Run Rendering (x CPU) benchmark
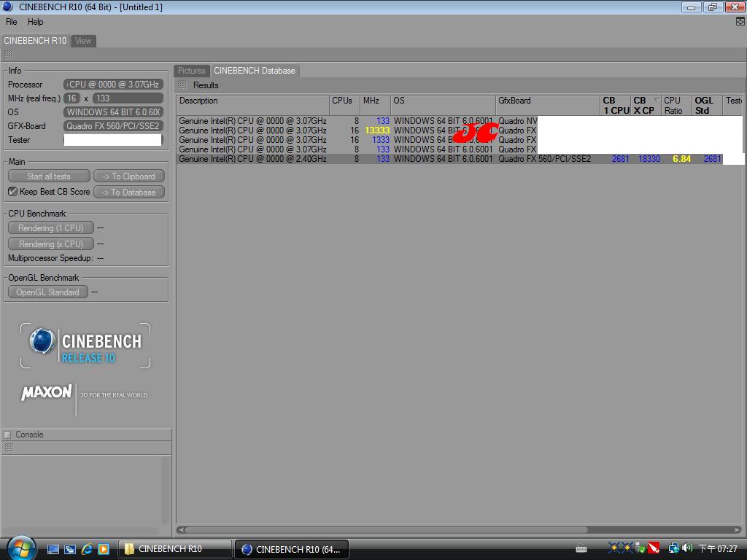 [x=50, y=244]
